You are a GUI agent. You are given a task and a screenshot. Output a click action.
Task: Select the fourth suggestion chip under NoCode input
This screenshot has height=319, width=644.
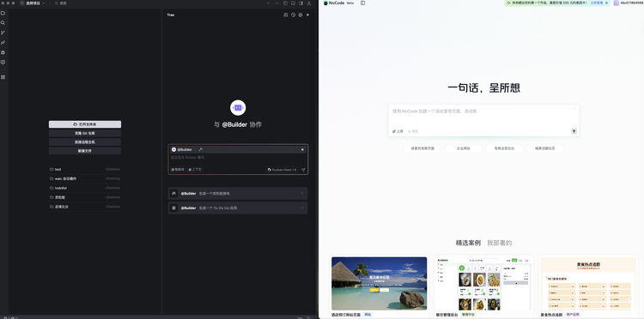tap(545, 148)
